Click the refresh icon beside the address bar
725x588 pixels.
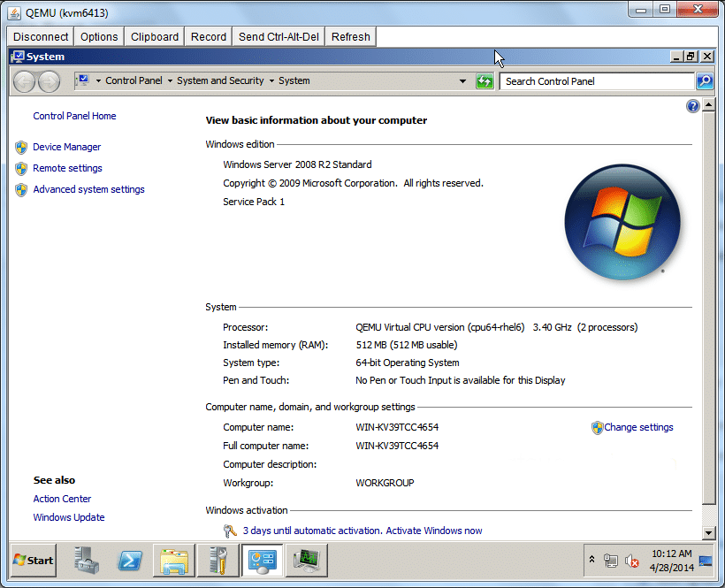point(485,81)
